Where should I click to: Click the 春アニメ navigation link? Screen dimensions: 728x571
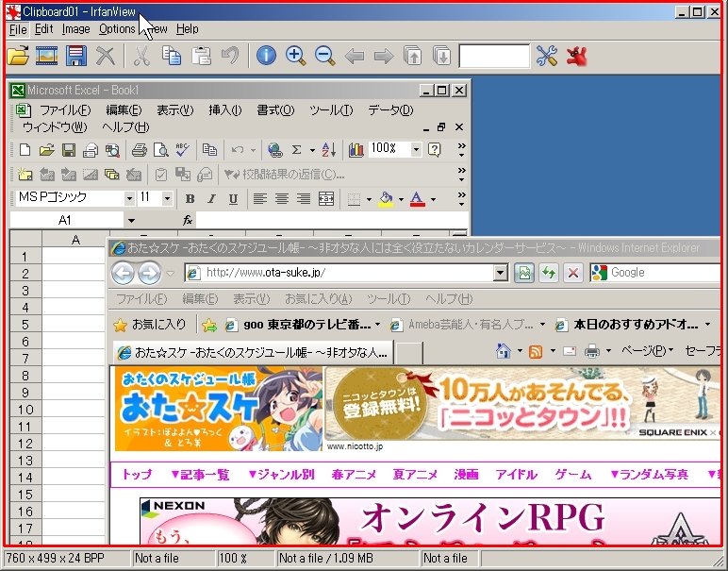354,475
